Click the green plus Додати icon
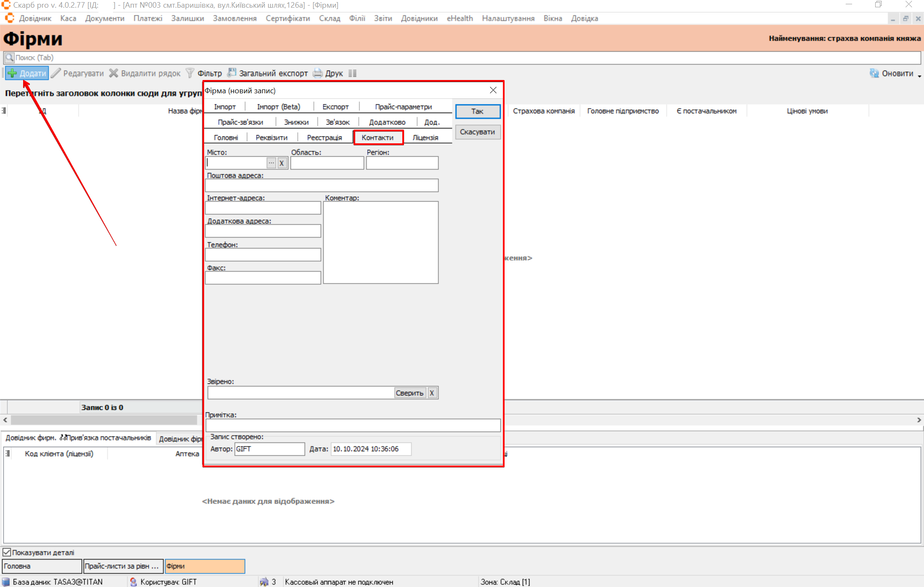924x587 pixels. tap(12, 73)
